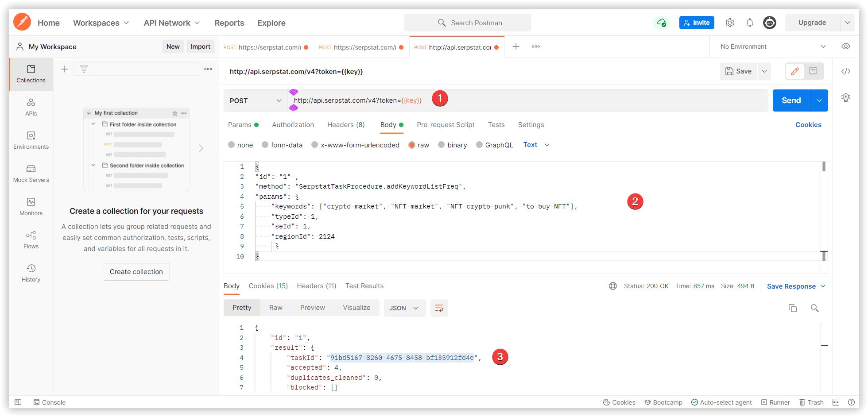Toggle response line wrap icon

439,308
